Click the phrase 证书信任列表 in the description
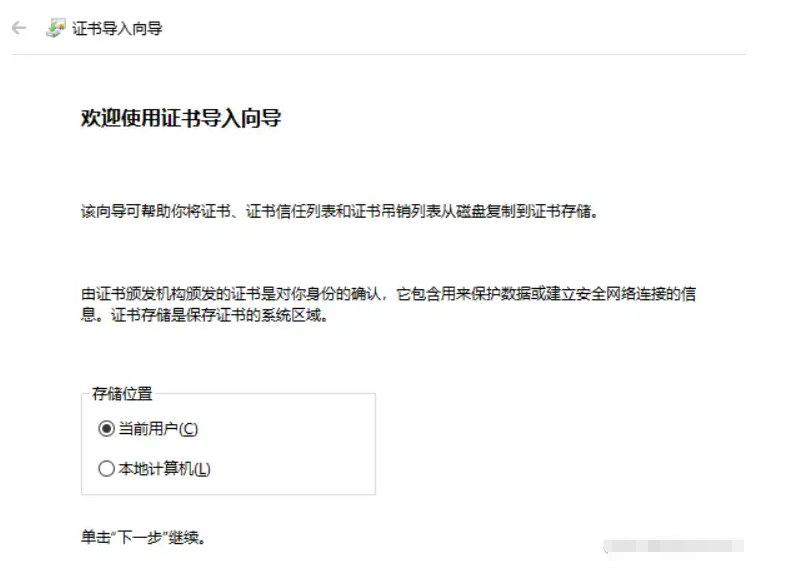The width and height of the screenshot is (793, 579). pos(291,211)
